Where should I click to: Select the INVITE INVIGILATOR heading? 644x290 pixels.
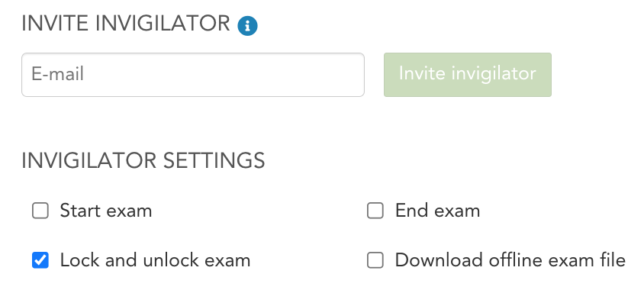[x=126, y=24]
